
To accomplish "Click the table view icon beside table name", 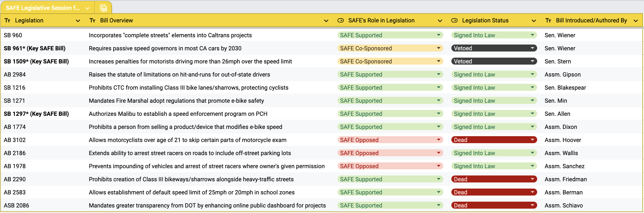I will [x=103, y=8].
